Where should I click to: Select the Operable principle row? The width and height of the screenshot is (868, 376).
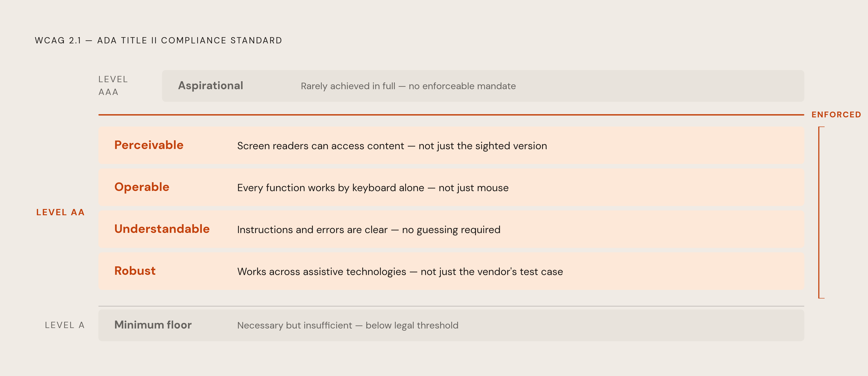(451, 187)
